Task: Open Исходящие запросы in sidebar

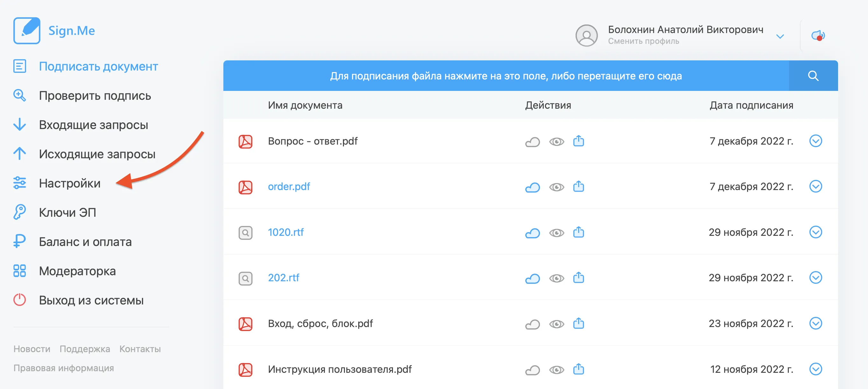Action: (x=97, y=154)
